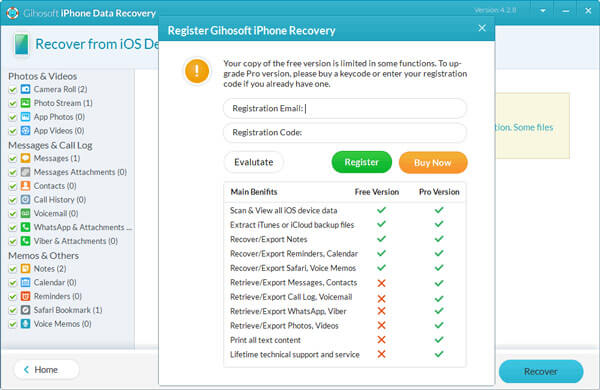Click the Notes category icon
The image size is (600, 390).
[x=25, y=269]
